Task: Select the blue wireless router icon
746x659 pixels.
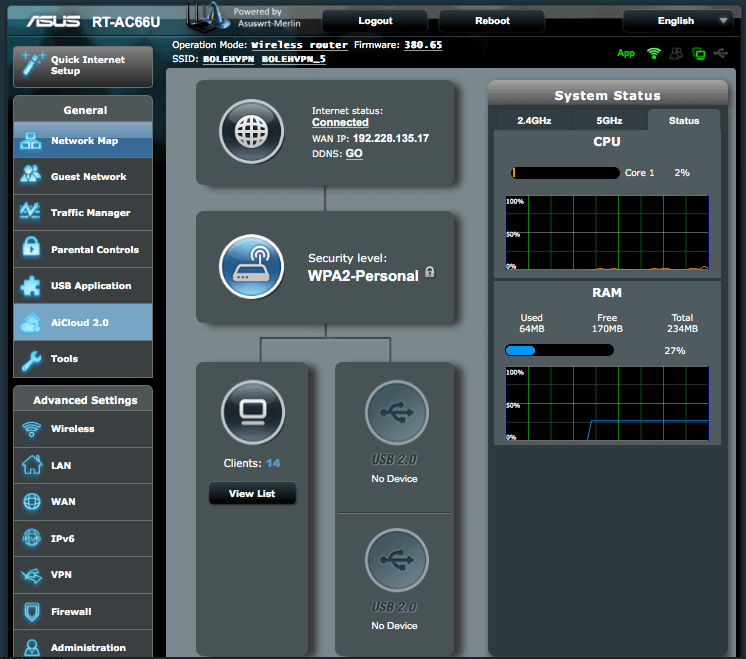Action: click(x=251, y=266)
